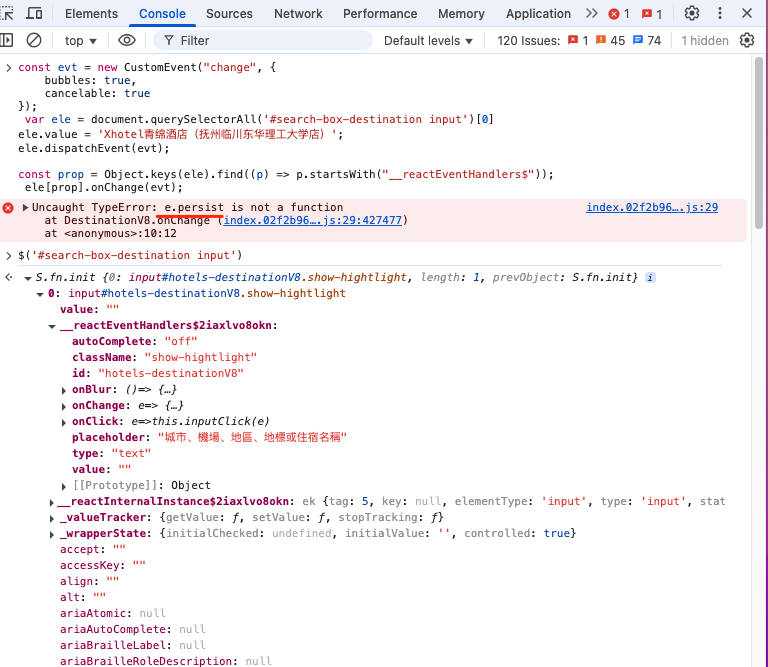Click the accessKey: "" property row
Viewport: 768px width, 667px height.
pos(102,566)
